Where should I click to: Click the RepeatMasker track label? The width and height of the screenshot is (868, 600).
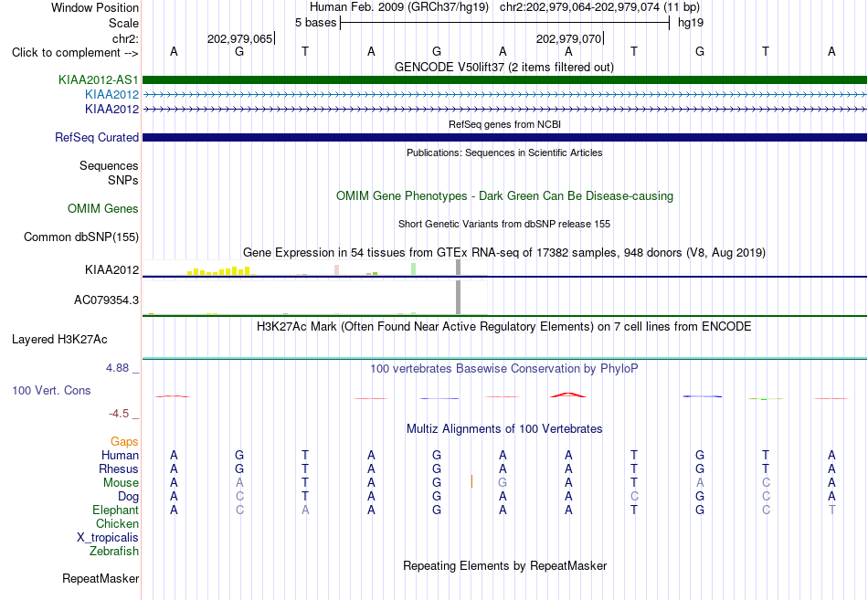[101, 578]
